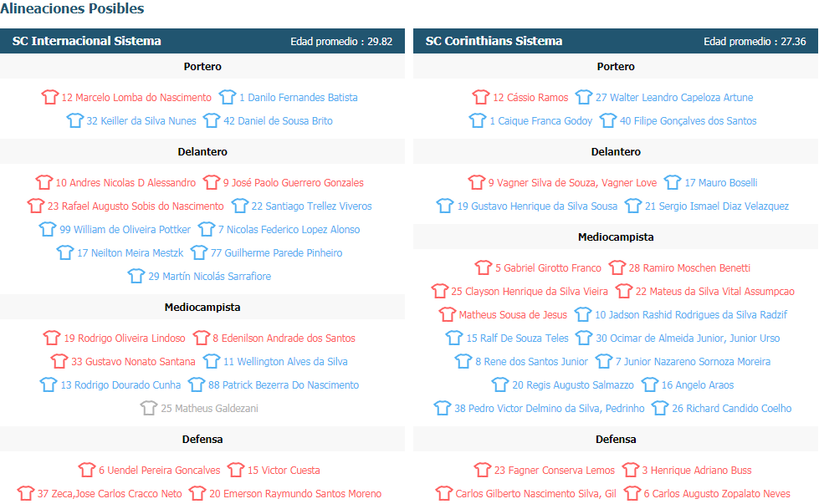819x504 pixels.
Task: Click the blue jersey icon beside Angelo Araos
Action: pos(650,385)
